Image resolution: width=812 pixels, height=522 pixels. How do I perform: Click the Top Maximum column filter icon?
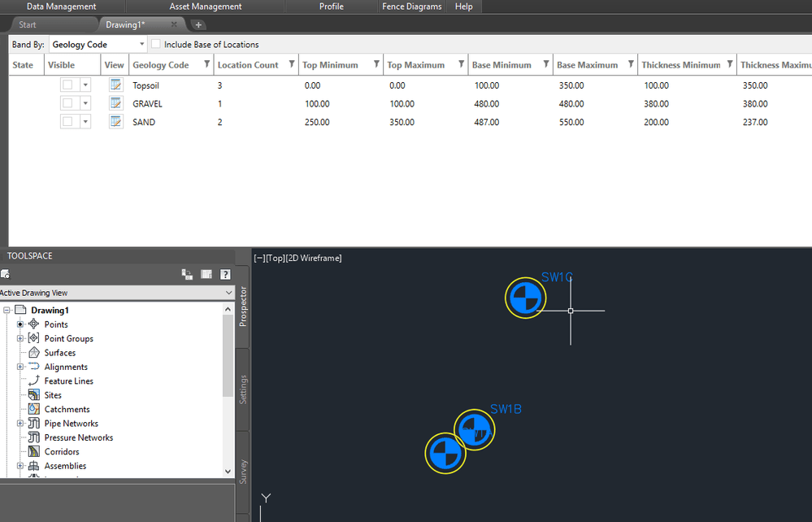point(461,64)
